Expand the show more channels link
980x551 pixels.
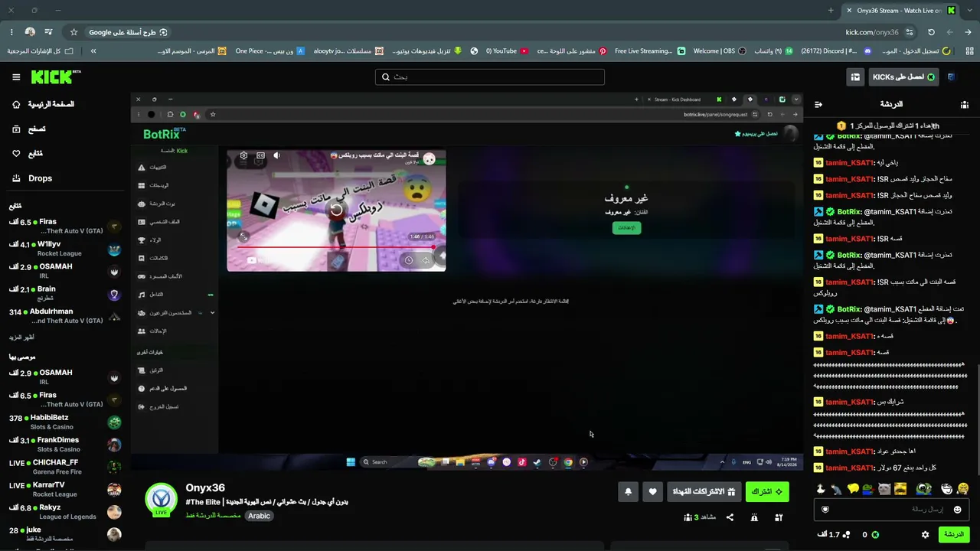click(21, 337)
